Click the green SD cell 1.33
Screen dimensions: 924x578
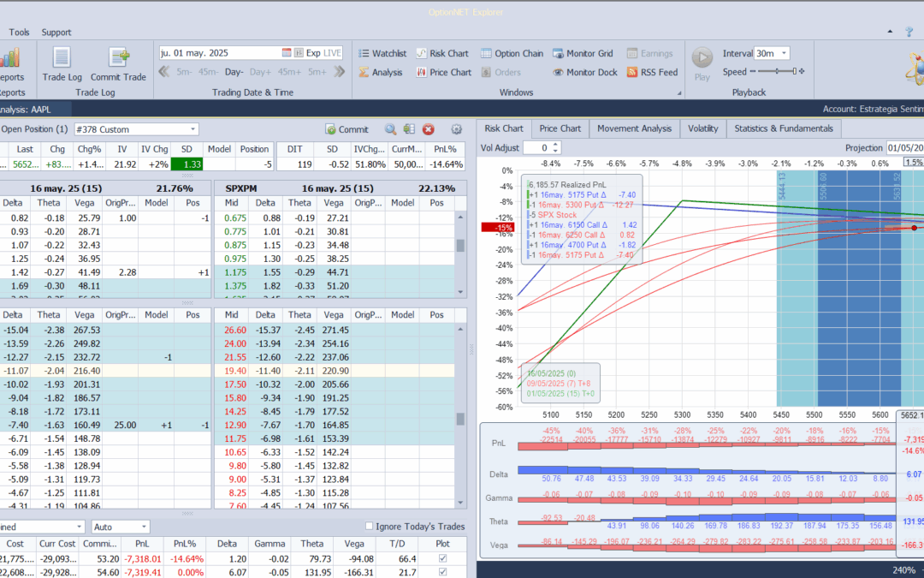tap(187, 164)
